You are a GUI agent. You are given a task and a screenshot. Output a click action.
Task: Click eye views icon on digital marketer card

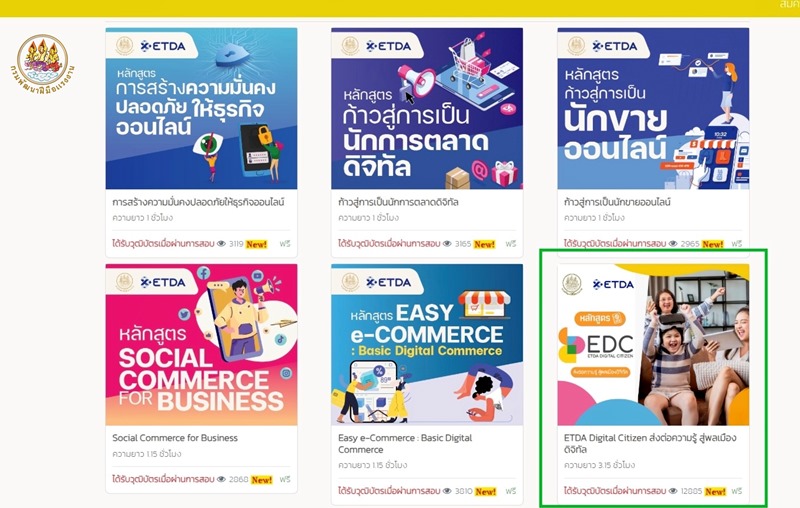tap(447, 244)
